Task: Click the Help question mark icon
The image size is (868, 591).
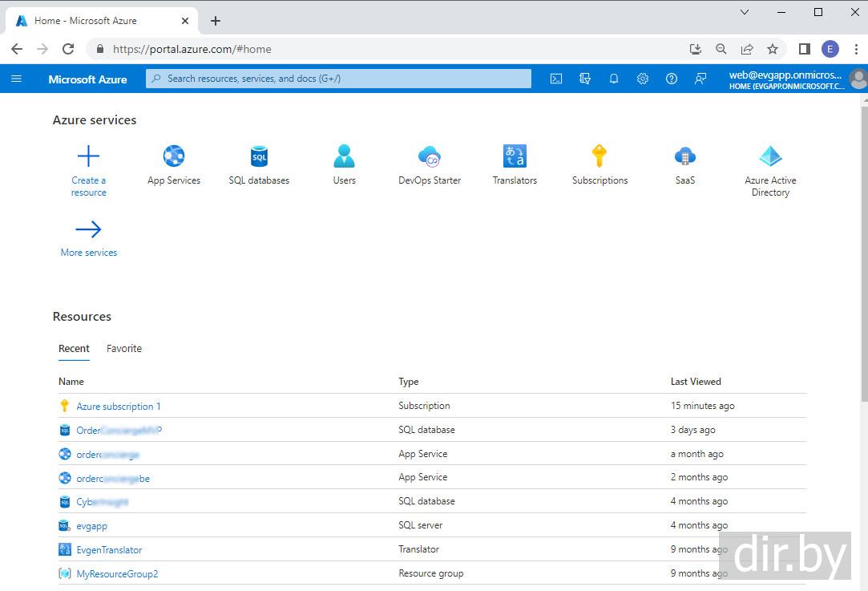Action: [x=672, y=79]
